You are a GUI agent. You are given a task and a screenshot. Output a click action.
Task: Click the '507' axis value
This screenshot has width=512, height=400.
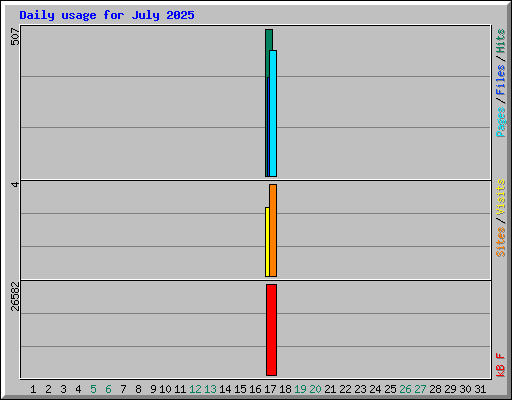coord(15,37)
